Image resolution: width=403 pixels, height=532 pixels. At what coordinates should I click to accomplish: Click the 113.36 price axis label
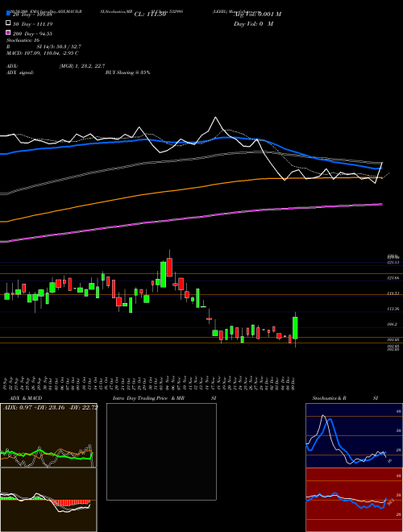393,309
